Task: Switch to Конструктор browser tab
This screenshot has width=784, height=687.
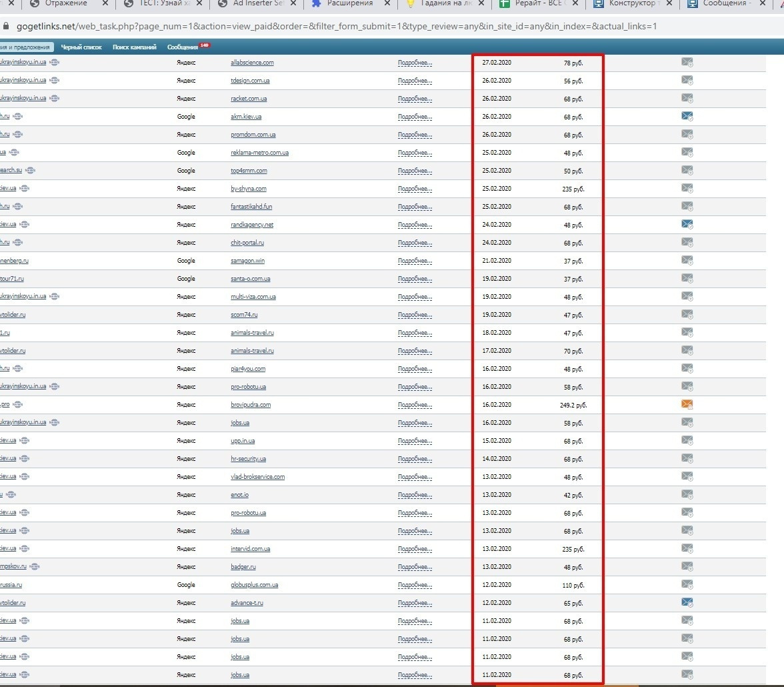Action: pos(632,3)
